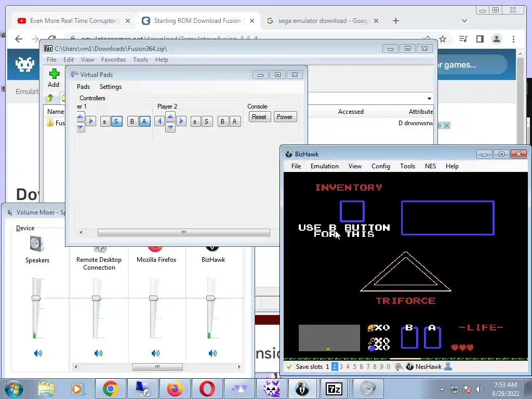Open a new tab in Chrome
Image resolution: width=532 pixels, height=399 pixels.
395,21
